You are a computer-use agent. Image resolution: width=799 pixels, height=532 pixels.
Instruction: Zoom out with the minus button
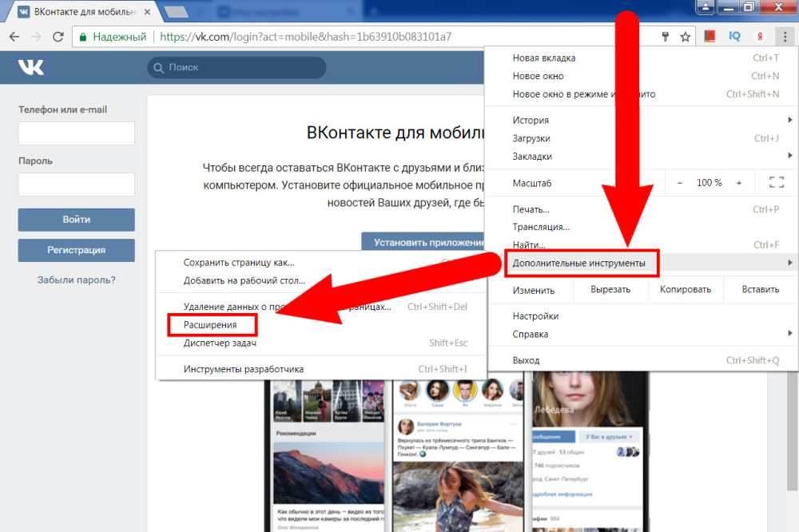(x=679, y=183)
